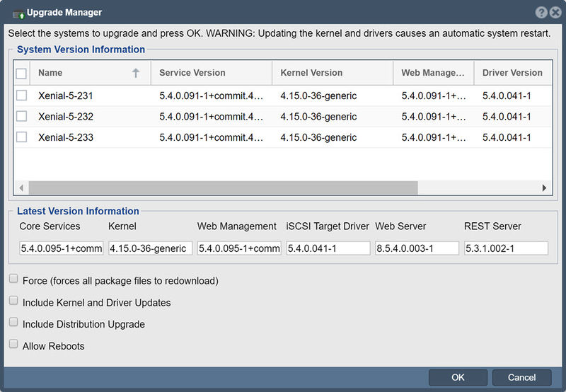
Task: Click service version cell of Xenial-5-231
Action: click(x=211, y=96)
